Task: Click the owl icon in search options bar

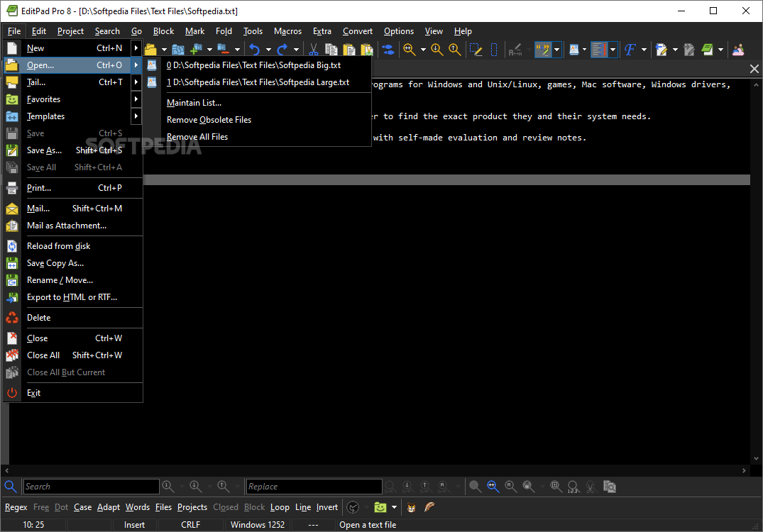Action: 412,507
